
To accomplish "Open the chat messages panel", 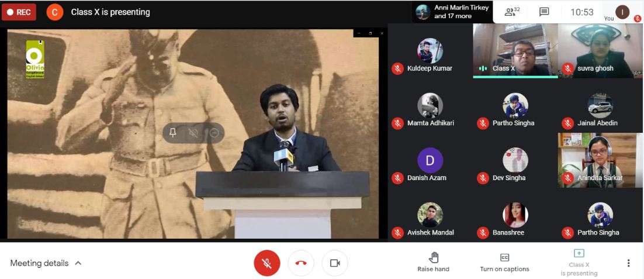I will pyautogui.click(x=544, y=12).
